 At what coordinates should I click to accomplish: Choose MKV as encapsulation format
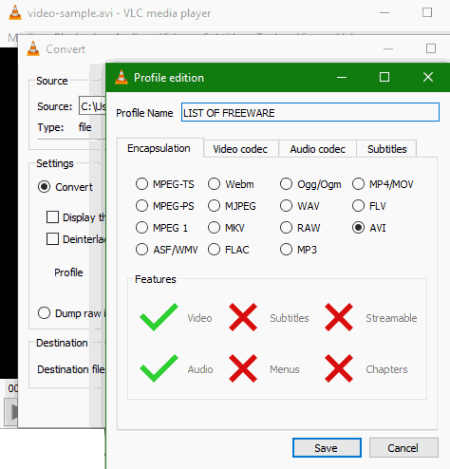[x=214, y=228]
